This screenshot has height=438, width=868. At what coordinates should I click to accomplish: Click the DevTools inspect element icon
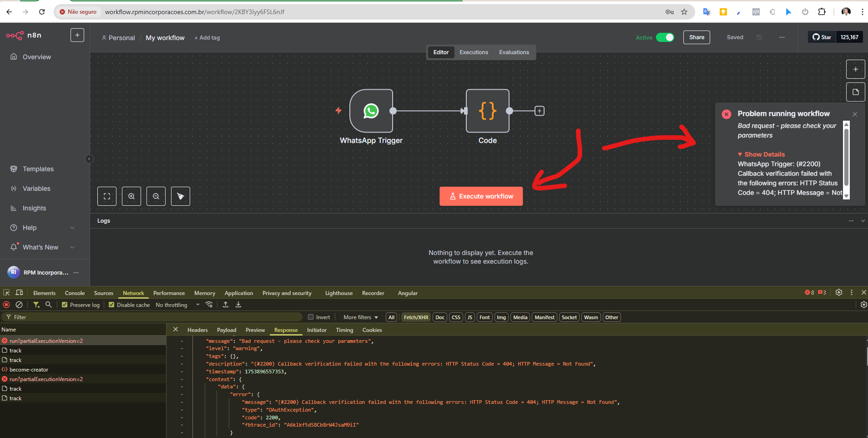(x=6, y=292)
